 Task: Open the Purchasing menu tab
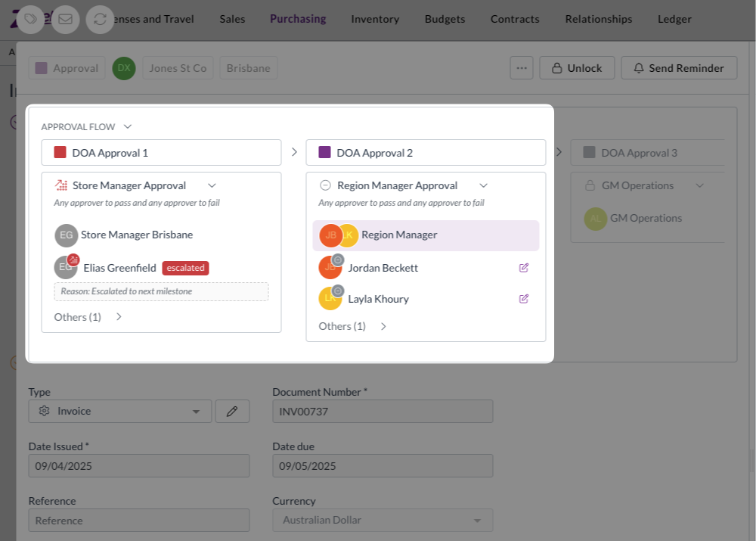coord(298,19)
